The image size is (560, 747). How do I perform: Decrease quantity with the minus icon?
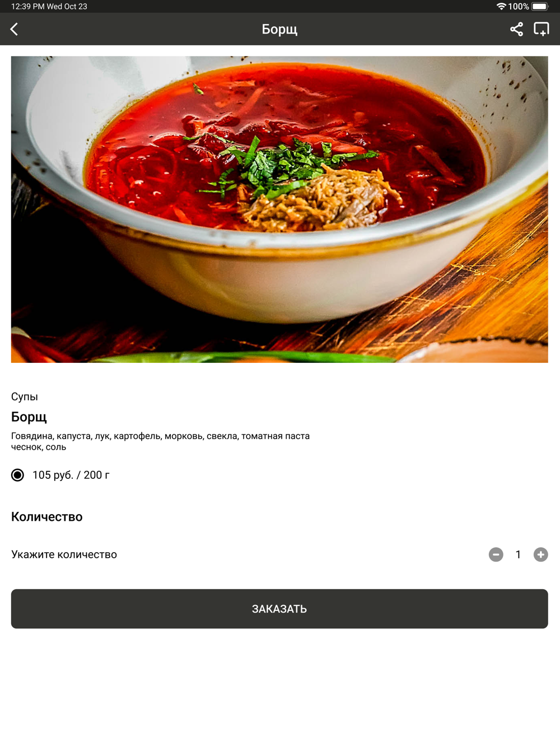point(496,554)
